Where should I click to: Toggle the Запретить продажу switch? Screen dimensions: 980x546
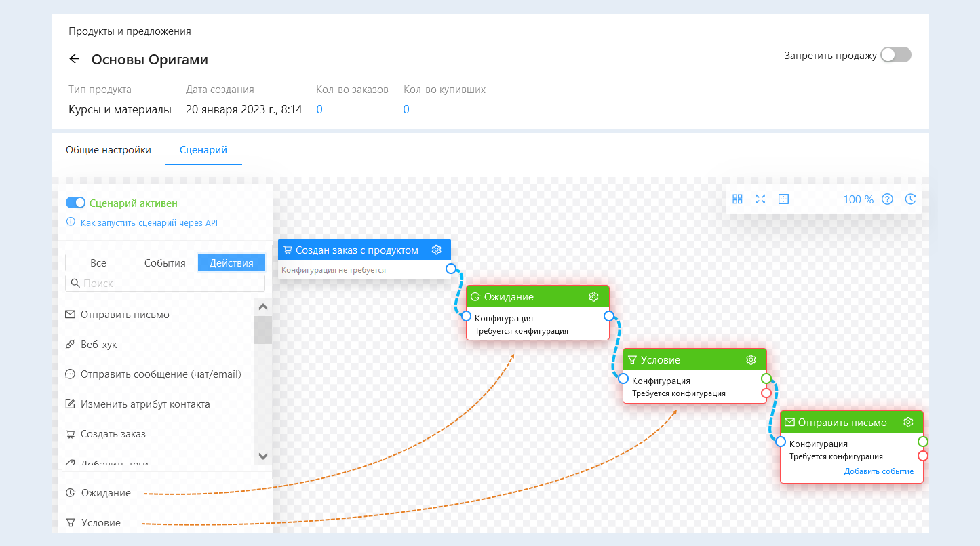[x=895, y=56]
